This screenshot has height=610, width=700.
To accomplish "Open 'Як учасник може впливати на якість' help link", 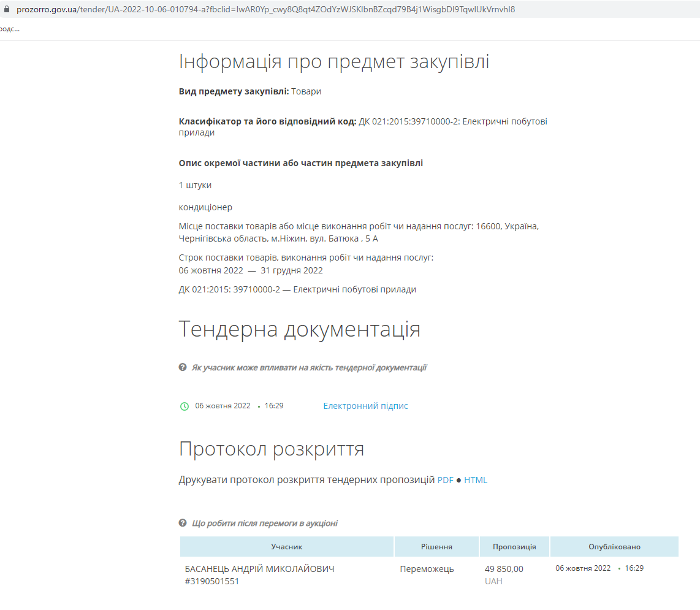I will (309, 368).
